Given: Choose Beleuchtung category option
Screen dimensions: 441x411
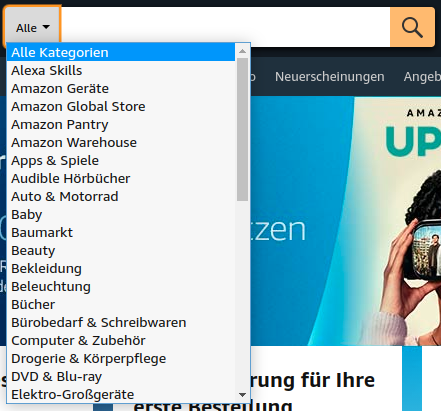Looking at the screenshot, I should click(x=121, y=286).
